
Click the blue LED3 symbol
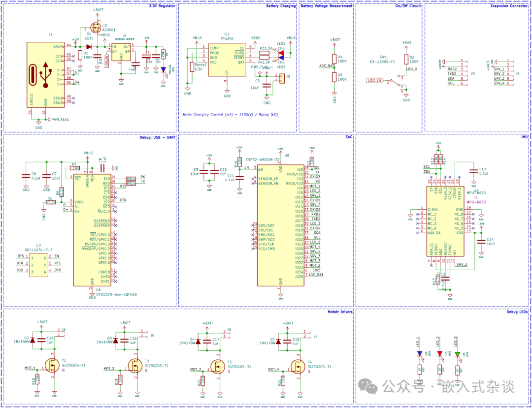coord(281,58)
